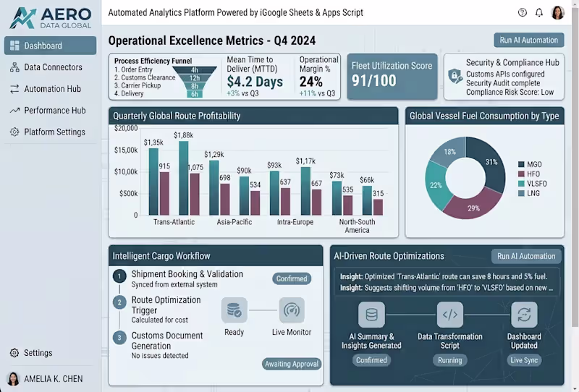Go to Dashboard menu item
The image size is (579, 392).
pos(50,46)
